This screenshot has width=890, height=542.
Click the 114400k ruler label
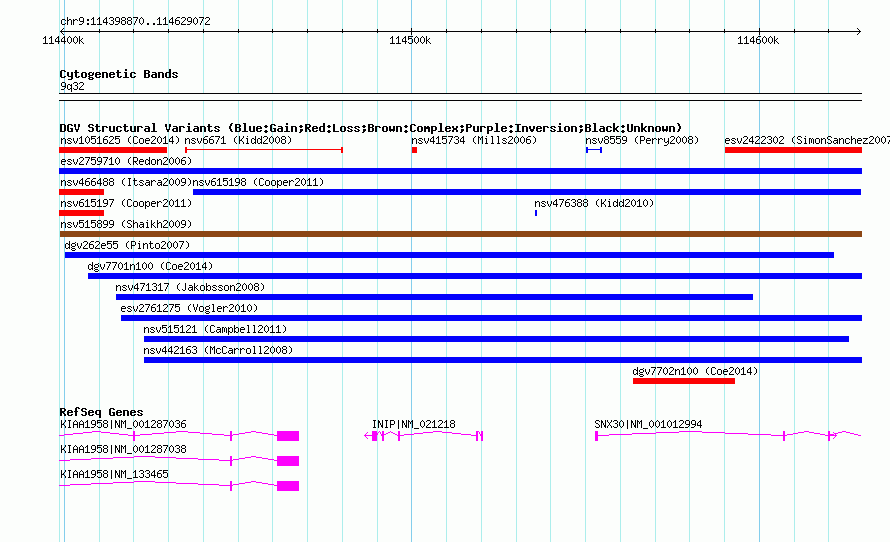(x=63, y=40)
